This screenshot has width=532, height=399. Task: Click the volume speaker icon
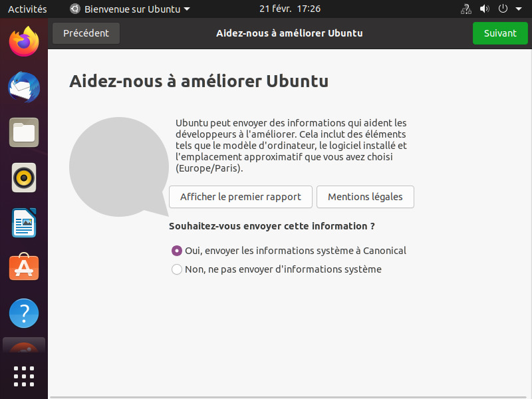[484, 9]
